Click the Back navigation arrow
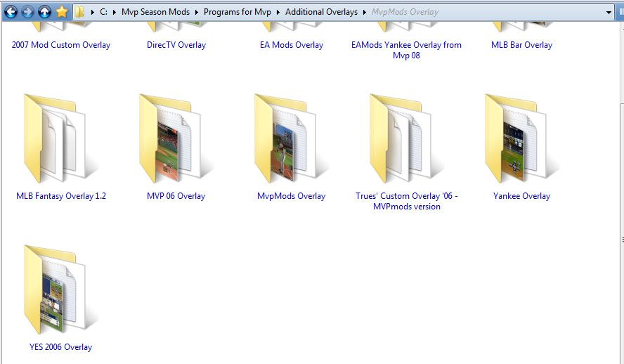 [x=11, y=12]
